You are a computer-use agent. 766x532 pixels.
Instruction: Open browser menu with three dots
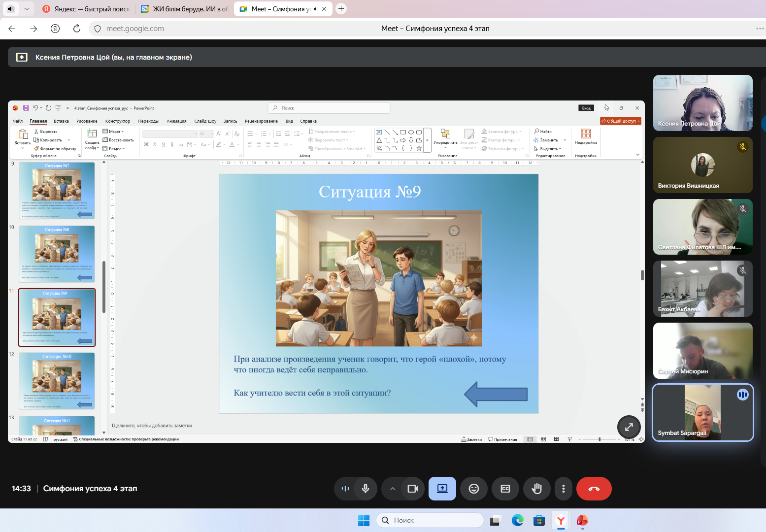click(x=760, y=29)
